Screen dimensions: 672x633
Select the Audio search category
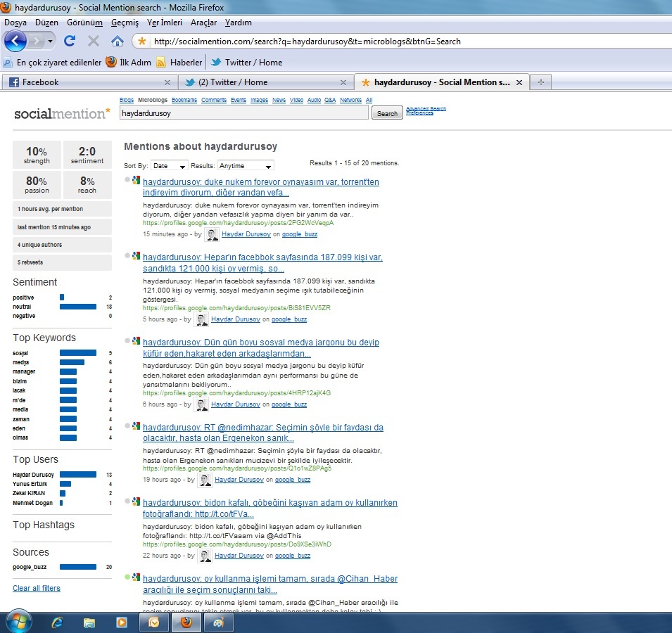[314, 100]
